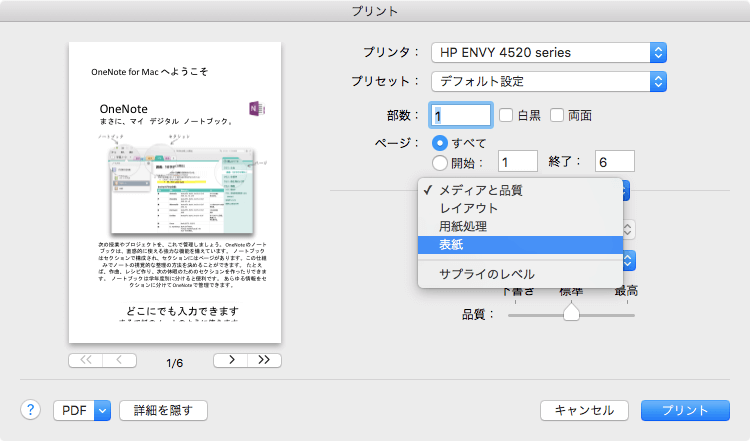
Task: Click the document preview thumbnail
Action: tap(175, 192)
